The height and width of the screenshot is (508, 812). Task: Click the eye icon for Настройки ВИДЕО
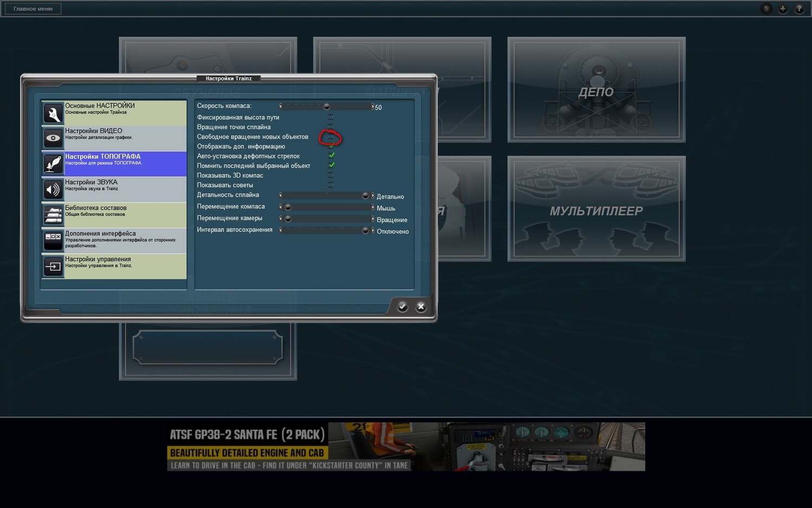point(53,138)
